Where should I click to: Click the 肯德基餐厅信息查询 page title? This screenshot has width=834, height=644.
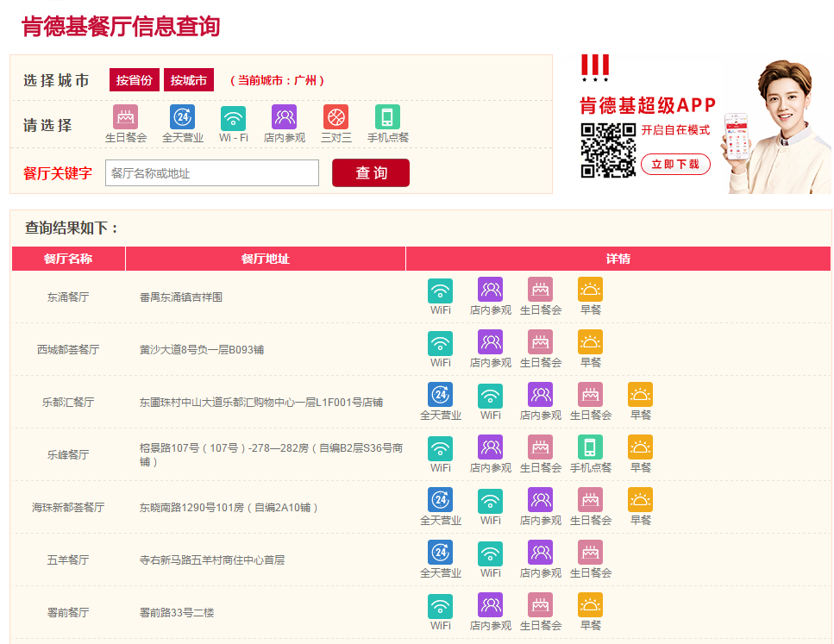[121, 27]
